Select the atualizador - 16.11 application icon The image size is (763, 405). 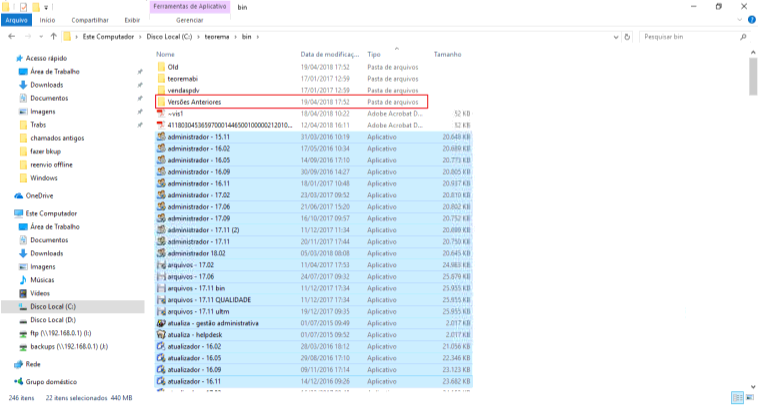(x=162, y=381)
